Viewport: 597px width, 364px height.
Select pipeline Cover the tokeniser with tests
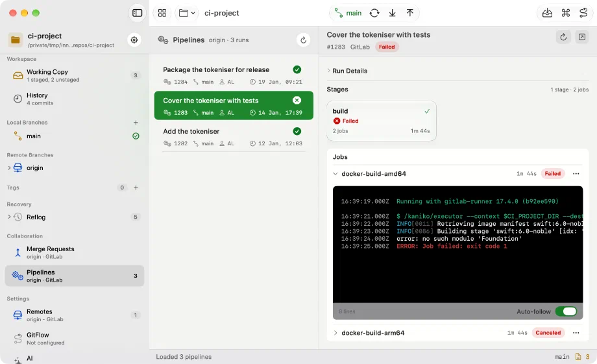pyautogui.click(x=234, y=106)
